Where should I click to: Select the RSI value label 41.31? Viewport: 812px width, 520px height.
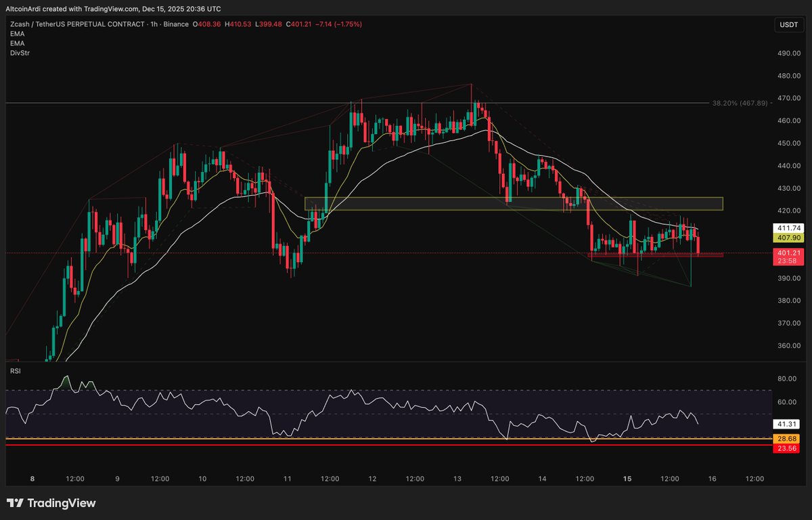(786, 423)
